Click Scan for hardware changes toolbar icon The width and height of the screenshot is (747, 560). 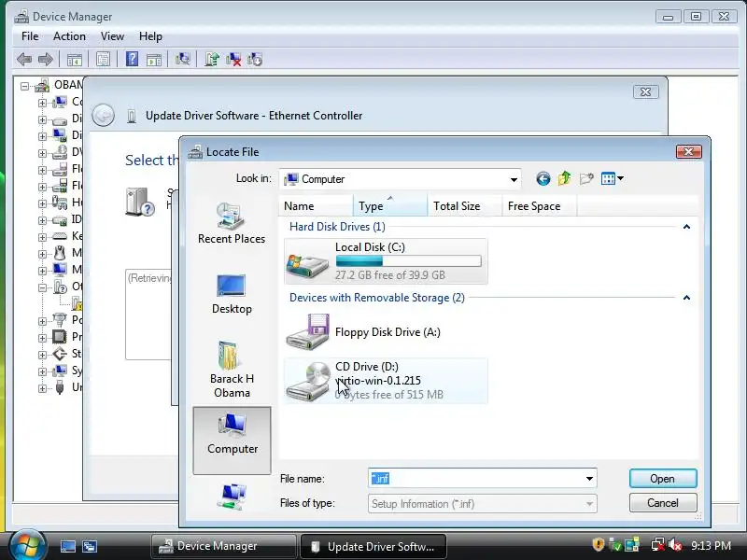[x=182, y=59]
